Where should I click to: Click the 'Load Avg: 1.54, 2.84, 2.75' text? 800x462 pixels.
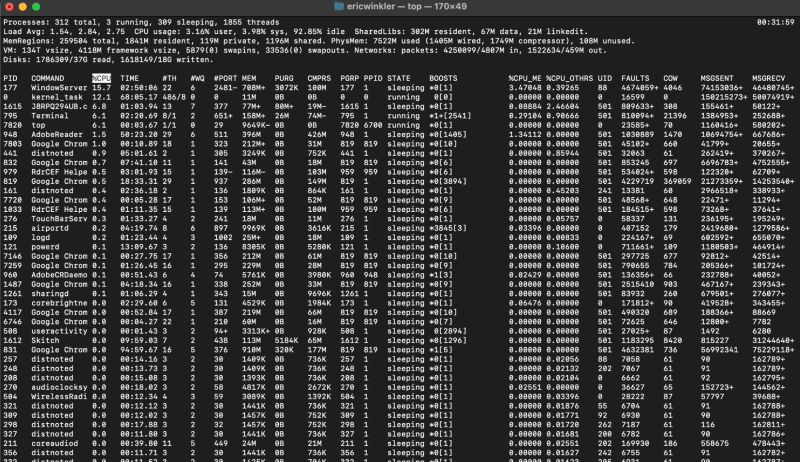(64, 31)
